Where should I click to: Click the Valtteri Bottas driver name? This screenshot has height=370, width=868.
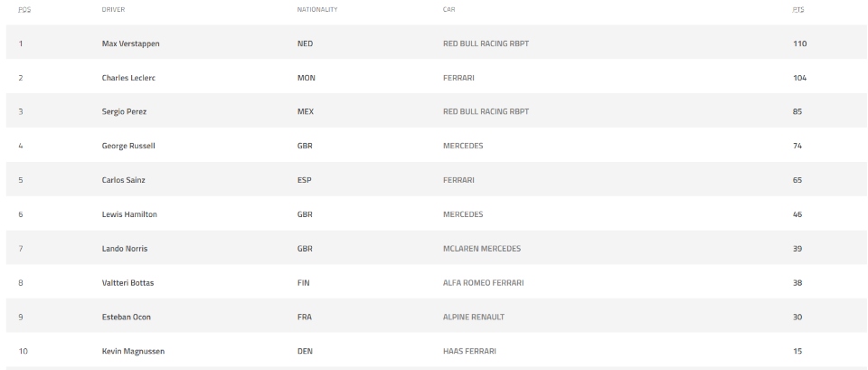point(127,283)
